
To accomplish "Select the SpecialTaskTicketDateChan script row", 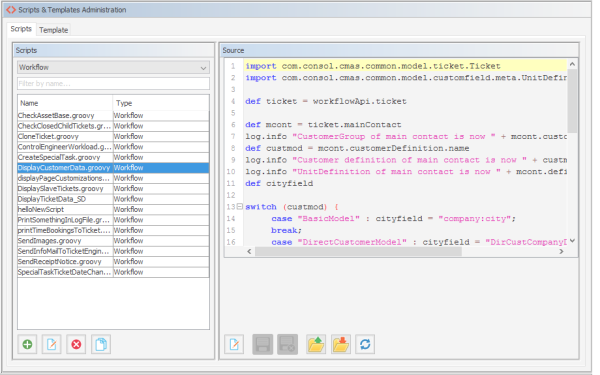I will click(113, 272).
